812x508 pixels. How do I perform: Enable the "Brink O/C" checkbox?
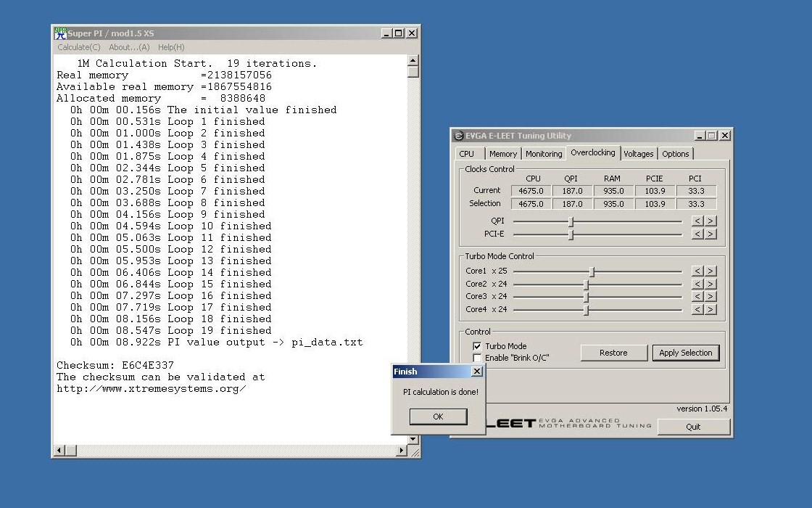(477, 358)
